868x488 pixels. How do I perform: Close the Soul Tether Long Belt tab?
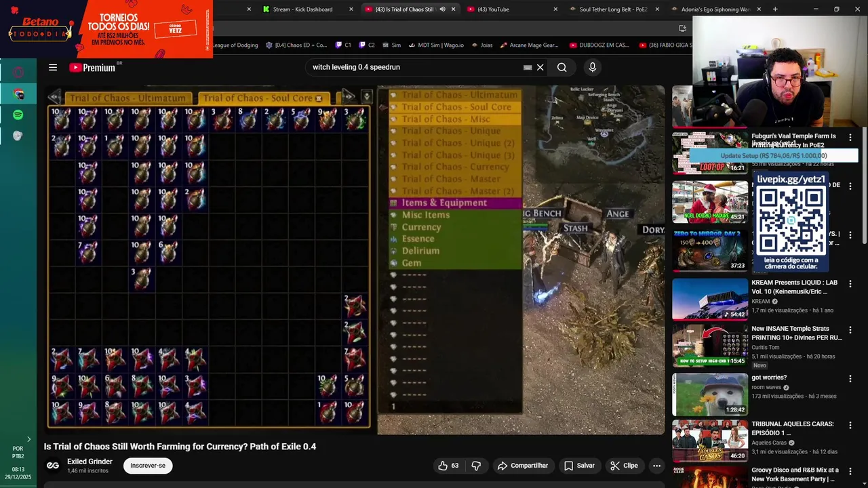pos(658,9)
